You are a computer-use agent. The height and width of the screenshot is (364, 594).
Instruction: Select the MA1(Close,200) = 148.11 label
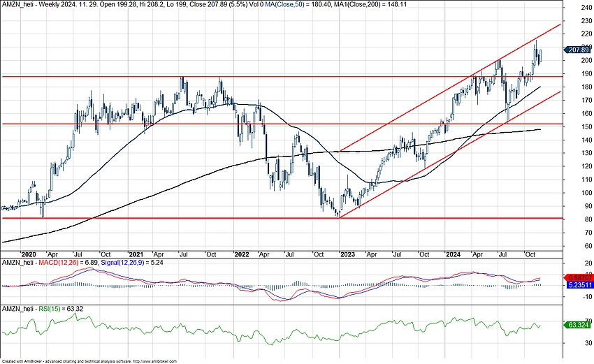tap(369, 4)
